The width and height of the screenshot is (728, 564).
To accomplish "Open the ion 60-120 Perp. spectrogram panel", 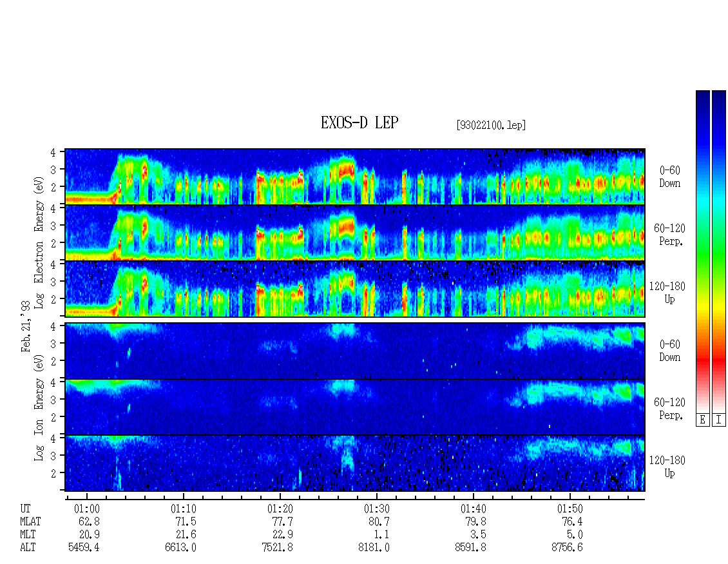I will [x=355, y=407].
